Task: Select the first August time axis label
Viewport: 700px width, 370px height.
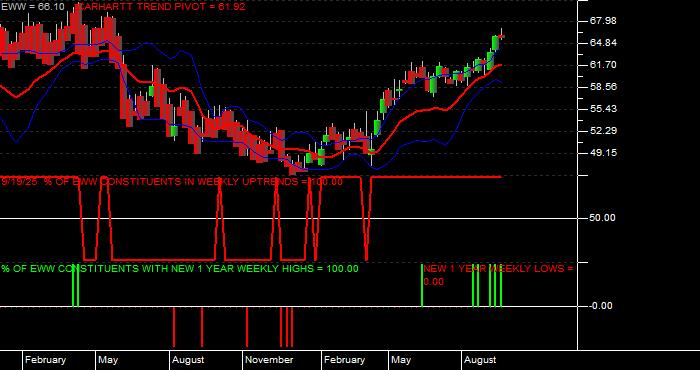Action: coord(188,360)
